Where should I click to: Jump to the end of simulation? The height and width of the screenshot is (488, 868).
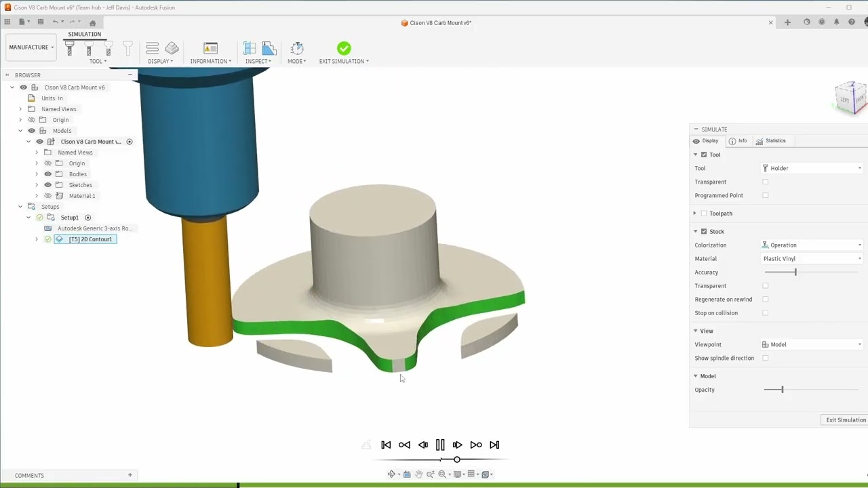pyautogui.click(x=494, y=445)
